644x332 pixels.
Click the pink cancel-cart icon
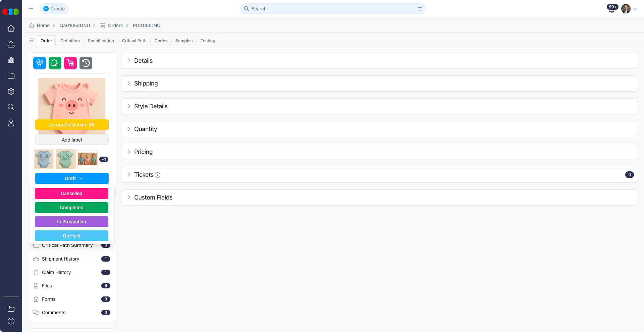70,63
